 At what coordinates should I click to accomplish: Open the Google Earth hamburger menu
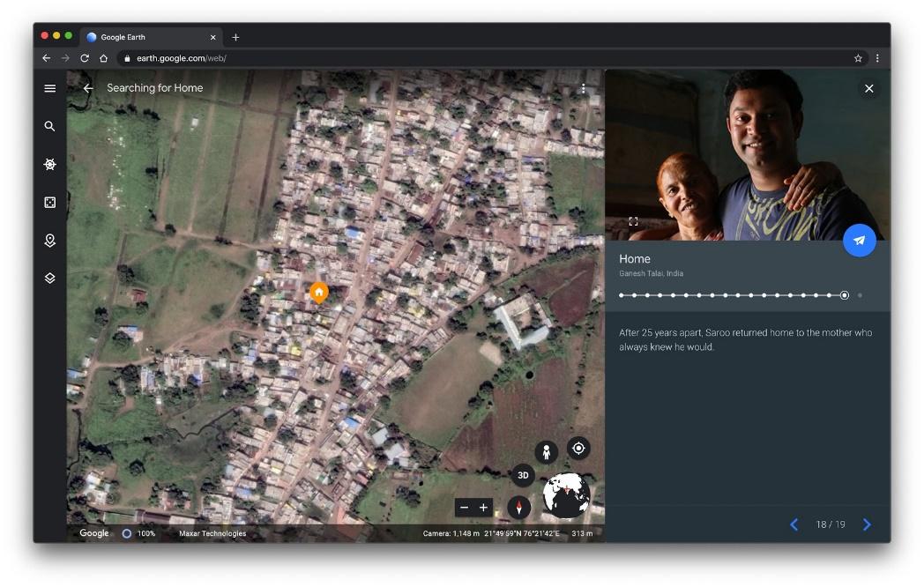(x=50, y=88)
